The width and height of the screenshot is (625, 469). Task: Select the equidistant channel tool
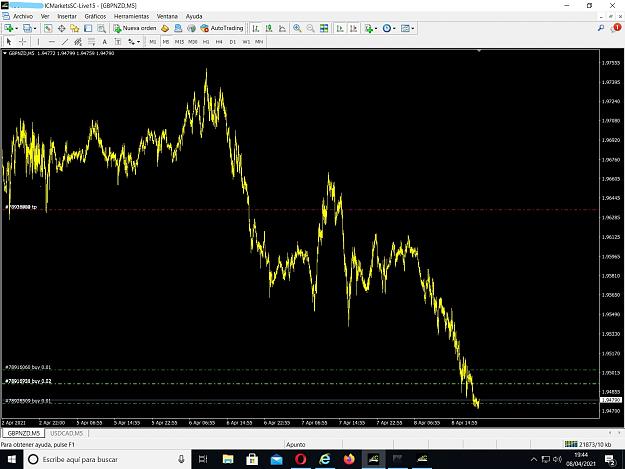pyautogui.click(x=78, y=41)
